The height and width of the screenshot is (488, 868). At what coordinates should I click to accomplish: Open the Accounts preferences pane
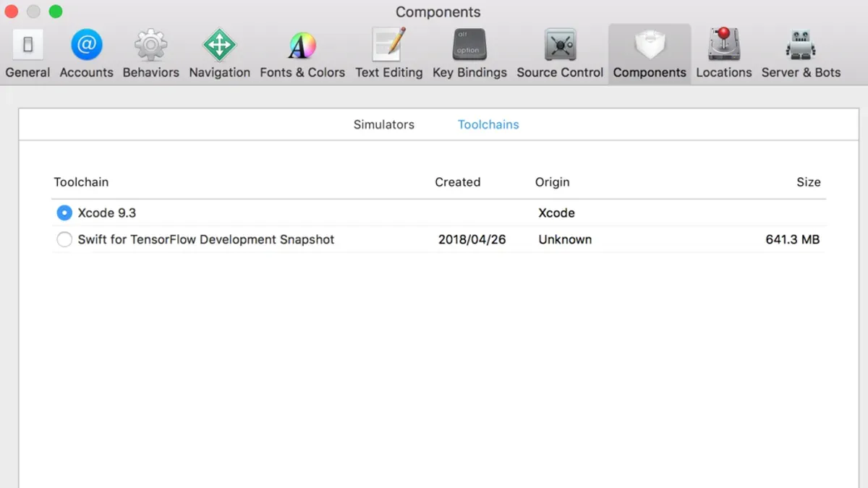(86, 54)
